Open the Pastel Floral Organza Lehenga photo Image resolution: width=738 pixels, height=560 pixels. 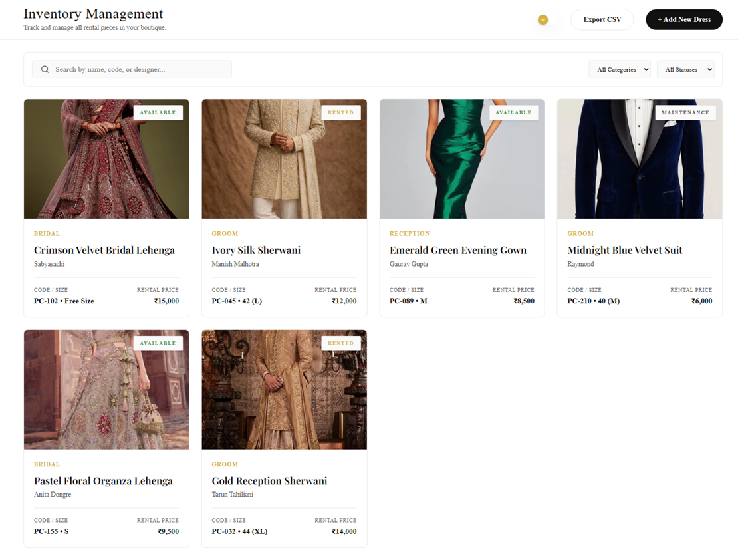pos(106,390)
